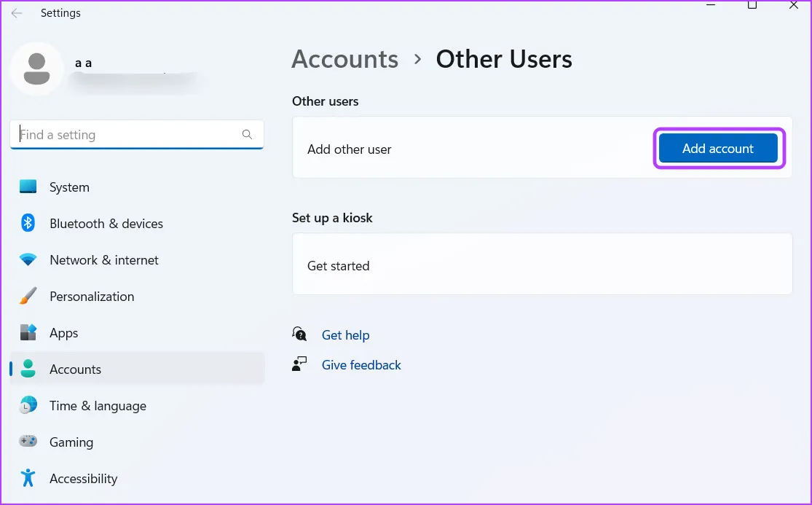Open Bluetooth & devices settings page
This screenshot has height=505, width=812.
[106, 224]
